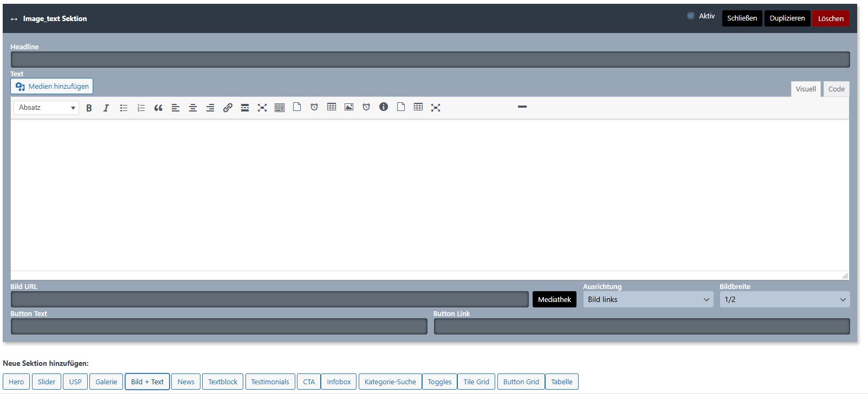Apply italic formatting
The width and height of the screenshot is (868, 394).
tap(106, 108)
